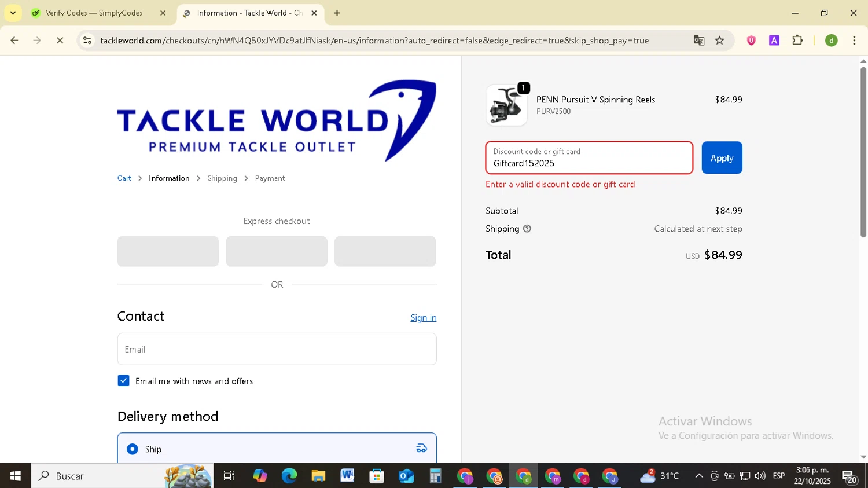Image resolution: width=868 pixels, height=488 pixels.
Task: Click the browser back arrow
Action: click(14, 41)
